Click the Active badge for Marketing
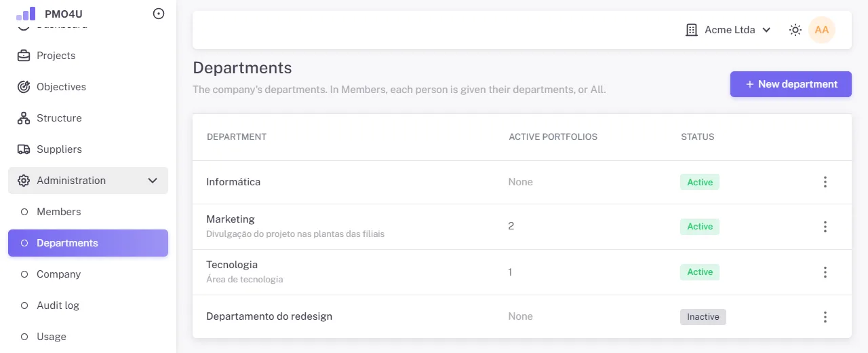 click(700, 227)
